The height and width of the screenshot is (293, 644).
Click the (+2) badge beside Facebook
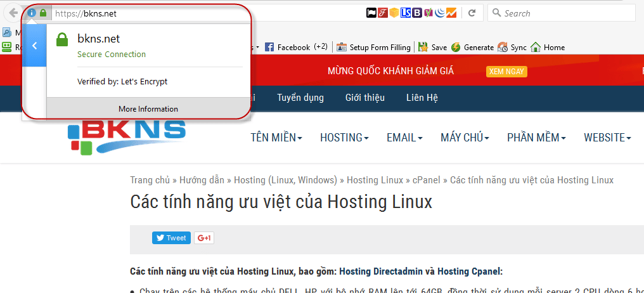coord(321,47)
